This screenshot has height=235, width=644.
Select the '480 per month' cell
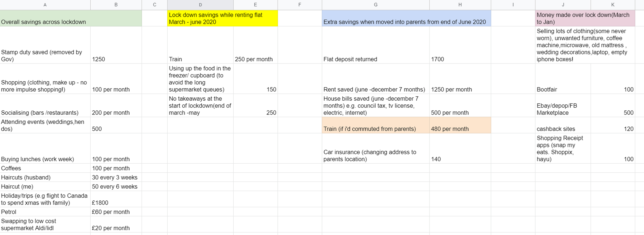click(460, 125)
